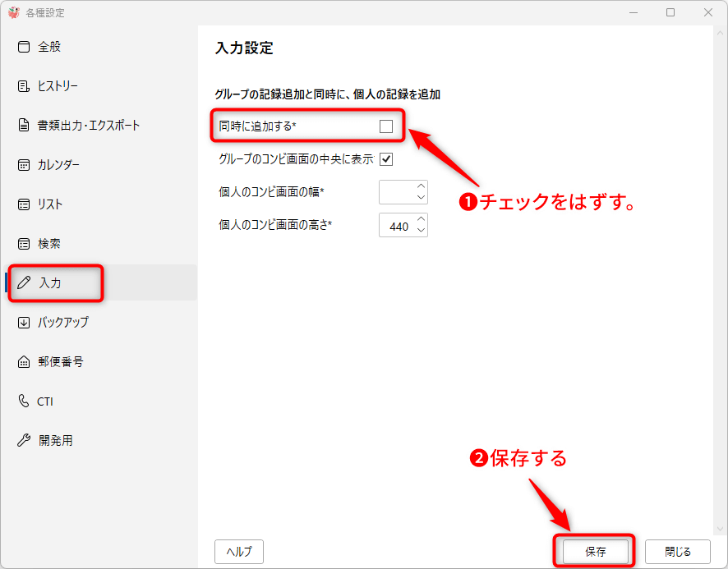Open the 全般 settings page
The image size is (728, 569).
click(x=99, y=47)
